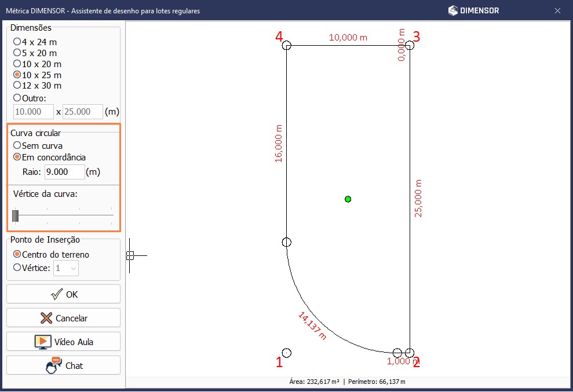This screenshot has height=392, width=573.
Task: Click vertex circle marker at corner 4
Action: click(x=286, y=45)
